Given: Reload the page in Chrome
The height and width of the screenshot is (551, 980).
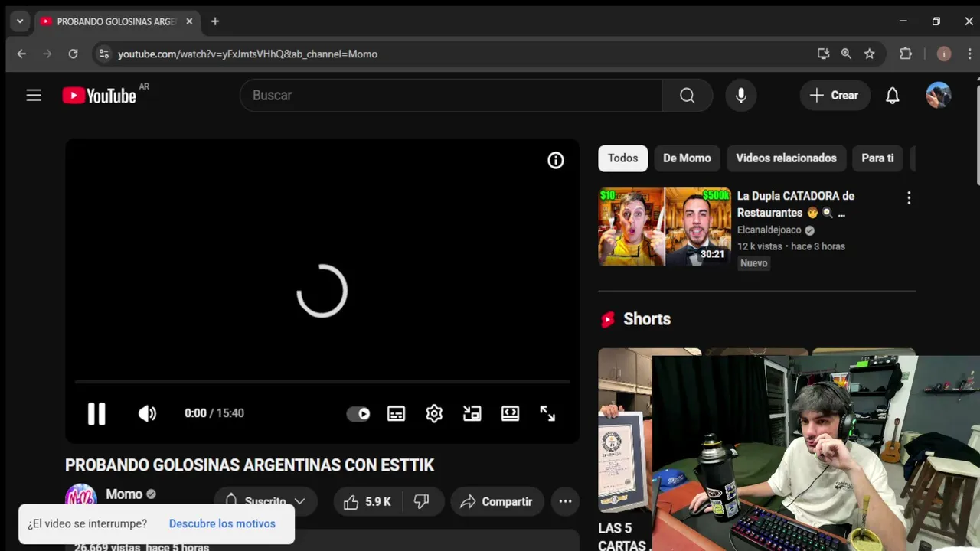Looking at the screenshot, I should click(73, 54).
